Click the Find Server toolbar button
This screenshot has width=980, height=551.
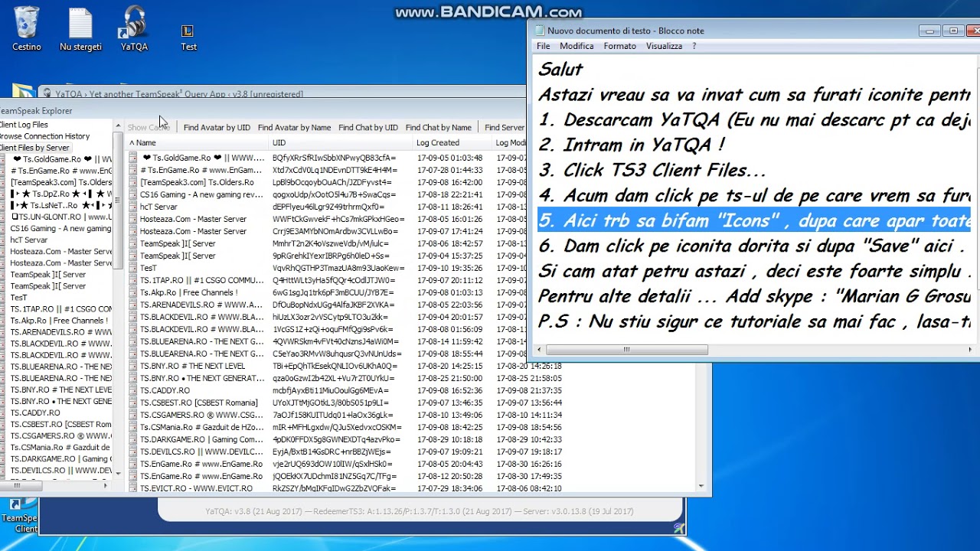tap(504, 127)
